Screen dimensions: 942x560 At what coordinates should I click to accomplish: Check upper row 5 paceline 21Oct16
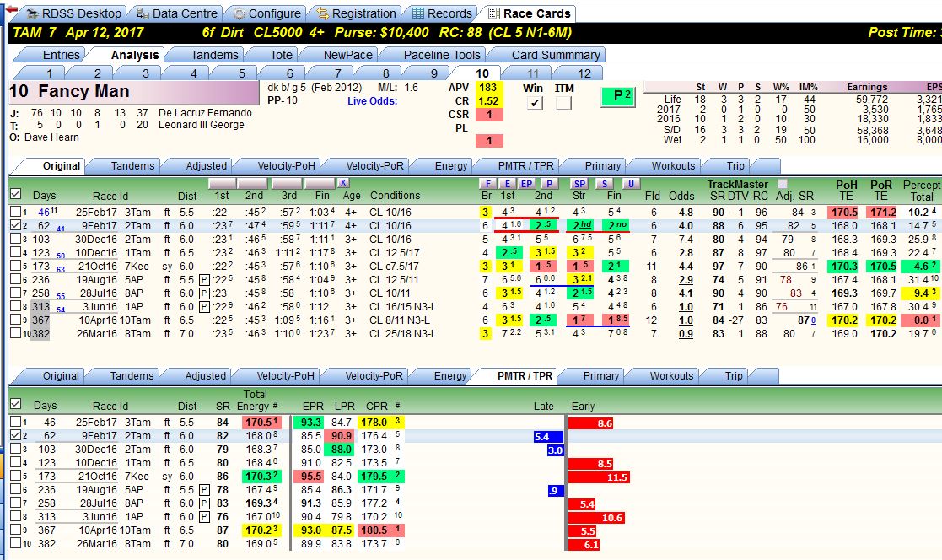[16, 266]
